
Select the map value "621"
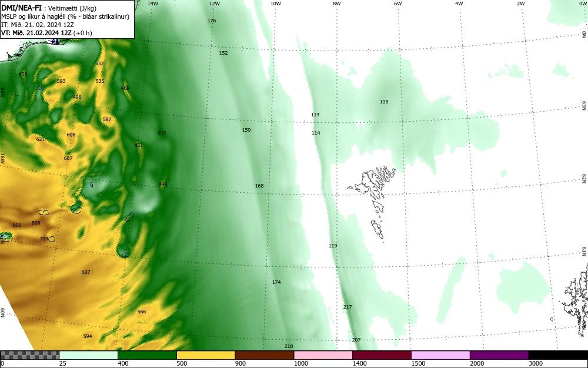pos(41,139)
